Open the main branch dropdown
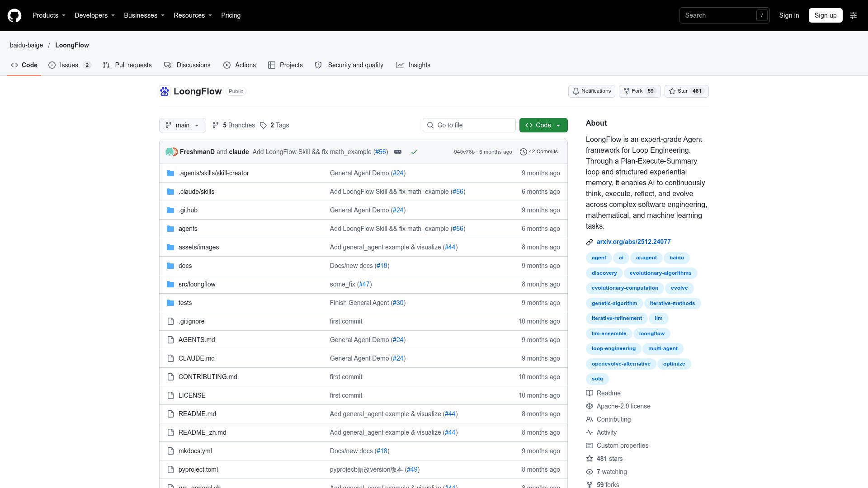The width and height of the screenshot is (868, 488). (183, 125)
